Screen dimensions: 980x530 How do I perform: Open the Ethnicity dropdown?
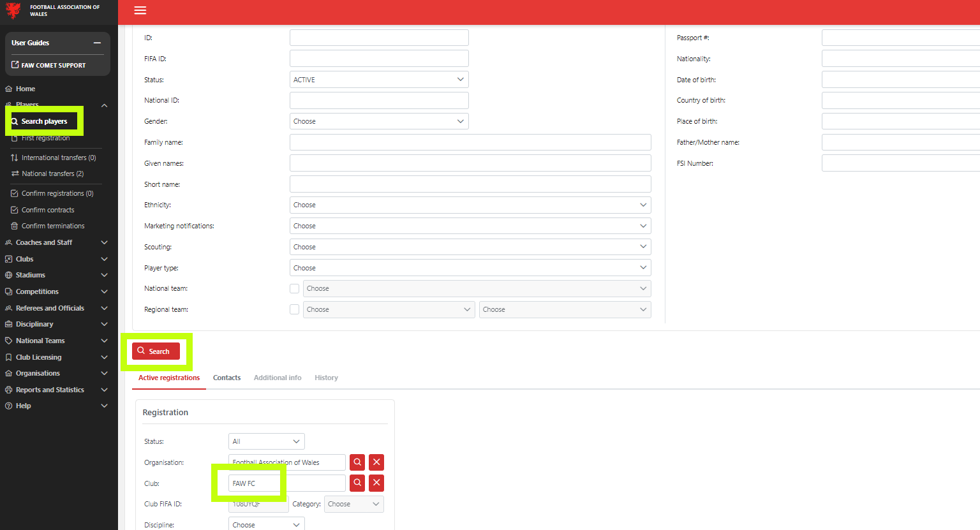(x=470, y=205)
